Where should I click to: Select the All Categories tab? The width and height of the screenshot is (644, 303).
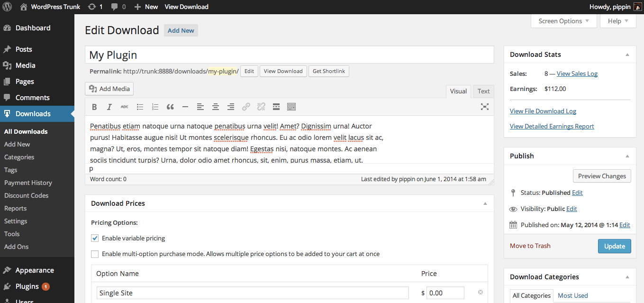pos(532,295)
